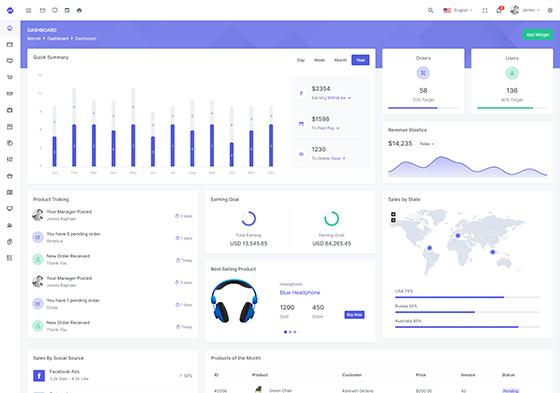Click the Customer column header
Viewport: 560px width, 393px height.
352,375
